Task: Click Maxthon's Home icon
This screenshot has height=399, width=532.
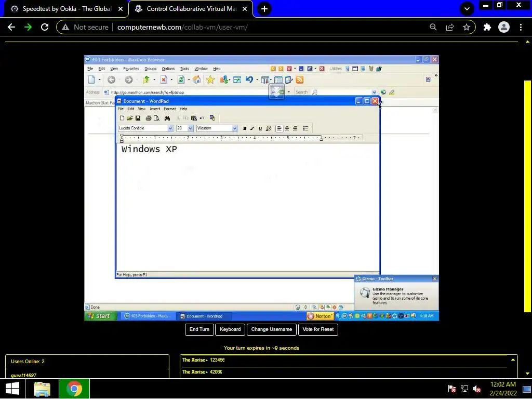Action: pyautogui.click(x=196, y=79)
